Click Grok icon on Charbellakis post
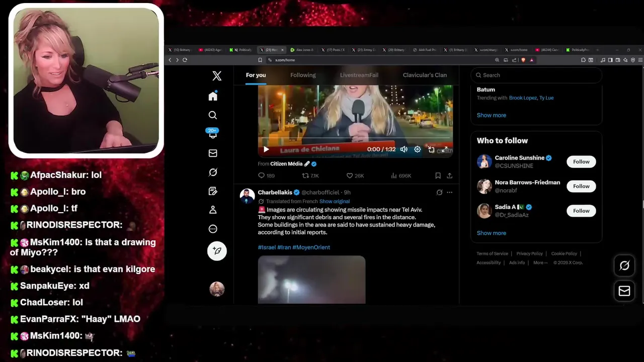The height and width of the screenshot is (362, 644). tap(439, 193)
